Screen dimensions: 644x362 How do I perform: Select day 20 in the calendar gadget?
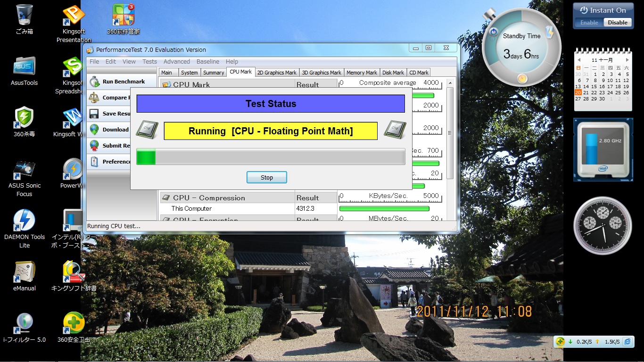coord(578,93)
